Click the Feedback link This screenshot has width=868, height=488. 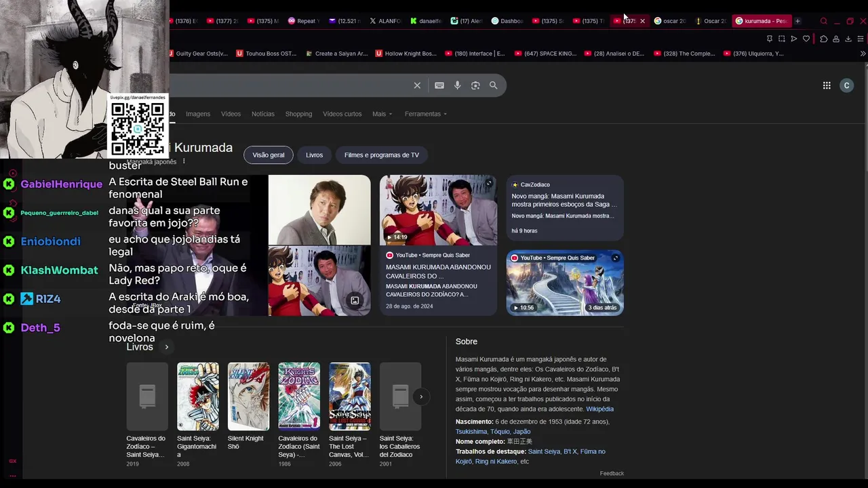click(x=612, y=473)
